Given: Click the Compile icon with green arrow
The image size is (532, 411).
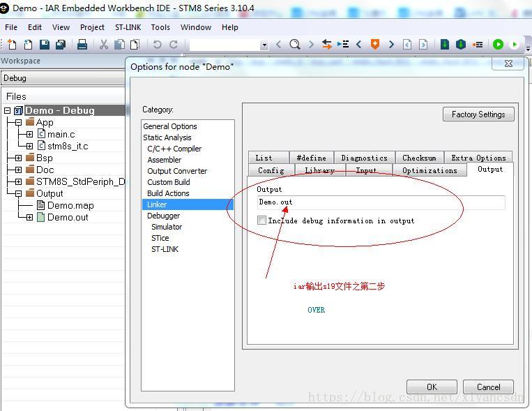Looking at the screenshot, I should (x=444, y=45).
